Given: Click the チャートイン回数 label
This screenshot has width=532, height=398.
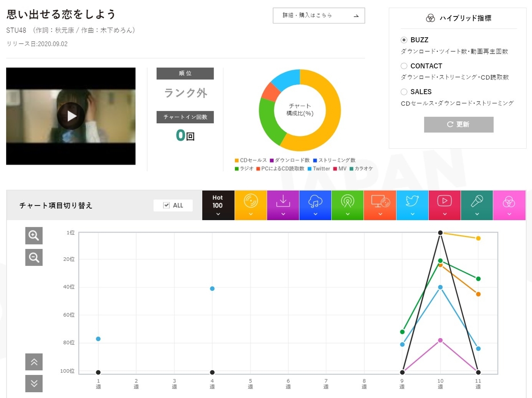Looking at the screenshot, I should tap(185, 117).
